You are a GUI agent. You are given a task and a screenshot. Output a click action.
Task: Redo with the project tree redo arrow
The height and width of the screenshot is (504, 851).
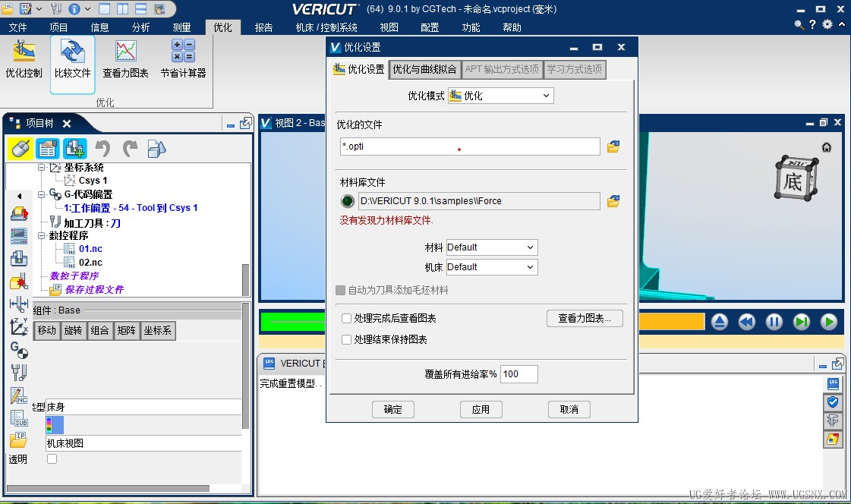tap(130, 149)
